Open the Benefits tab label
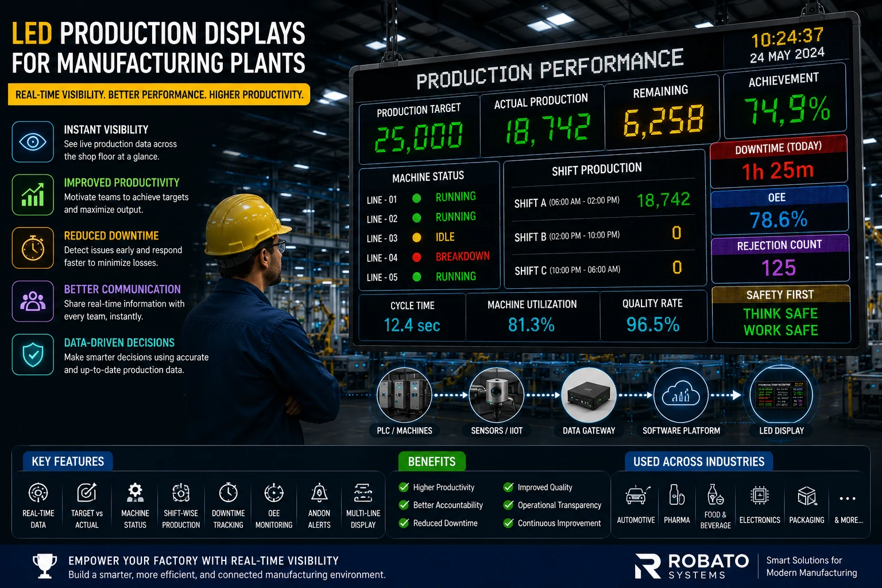The height and width of the screenshot is (588, 882). point(432,462)
